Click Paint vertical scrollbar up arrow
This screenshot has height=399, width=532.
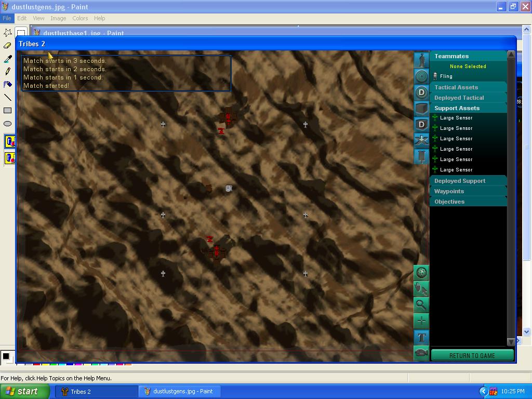pos(527,30)
